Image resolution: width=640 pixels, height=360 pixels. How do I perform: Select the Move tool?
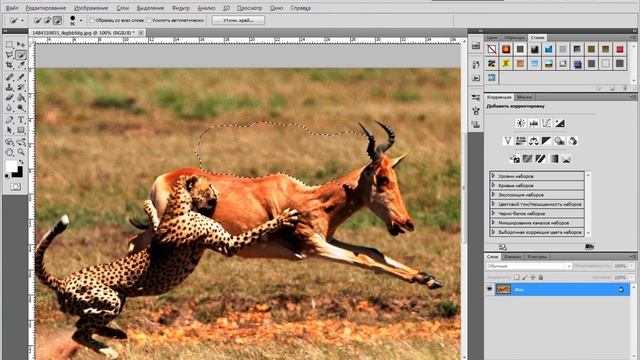coord(21,44)
